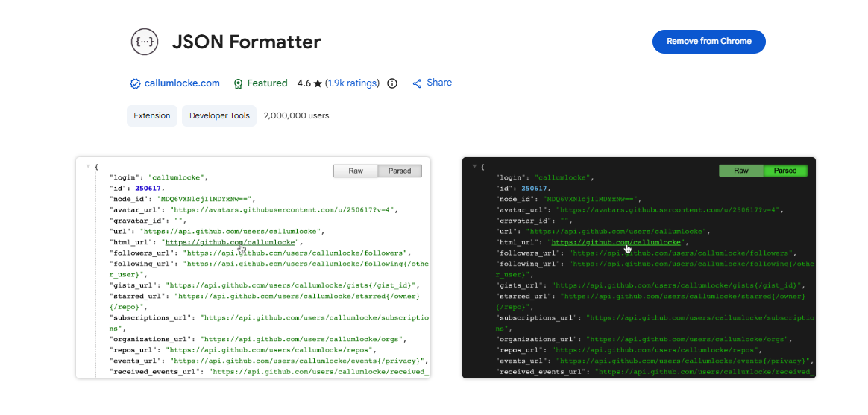
Task: Click "gists_url" line in light screenshot
Action: point(265,285)
